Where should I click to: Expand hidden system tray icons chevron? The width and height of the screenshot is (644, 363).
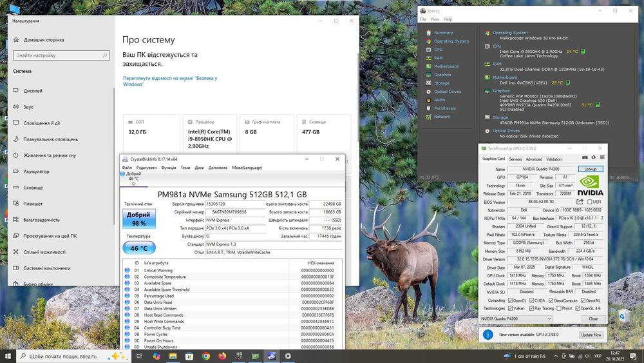click(x=556, y=357)
